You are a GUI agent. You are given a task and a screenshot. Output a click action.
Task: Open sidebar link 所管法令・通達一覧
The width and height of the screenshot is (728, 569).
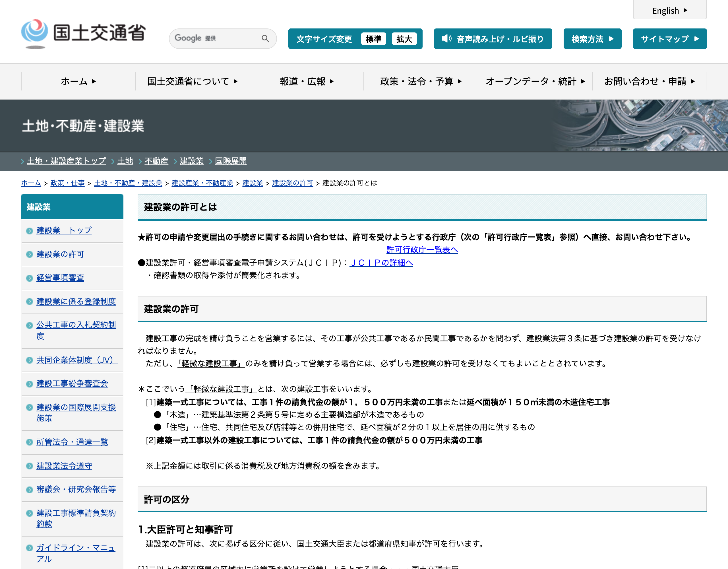click(x=72, y=442)
